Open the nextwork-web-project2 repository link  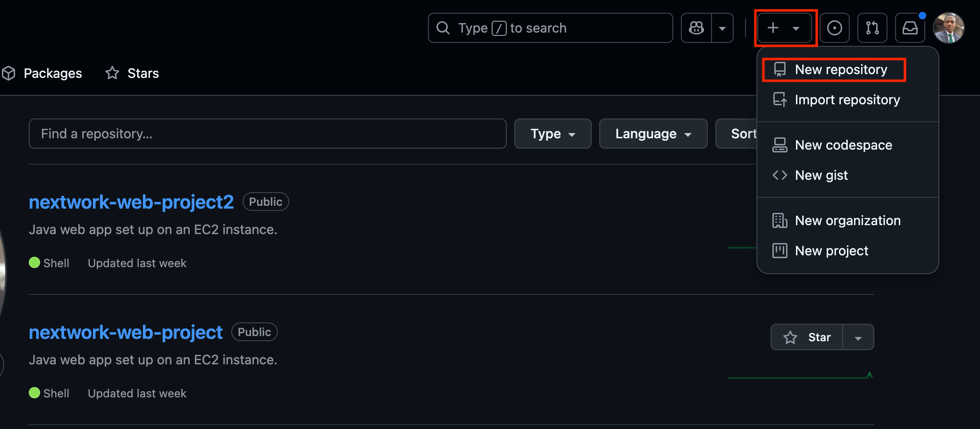(131, 202)
